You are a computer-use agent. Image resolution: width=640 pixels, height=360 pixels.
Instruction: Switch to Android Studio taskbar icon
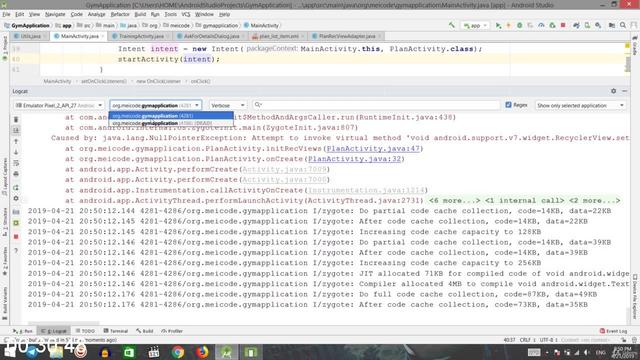pos(227,352)
